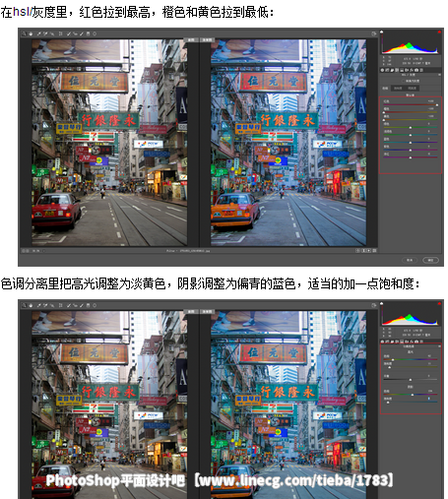This screenshot has width=448, height=499.
Task: Click the 红色 (Reds) slider handle
Action: point(437,105)
